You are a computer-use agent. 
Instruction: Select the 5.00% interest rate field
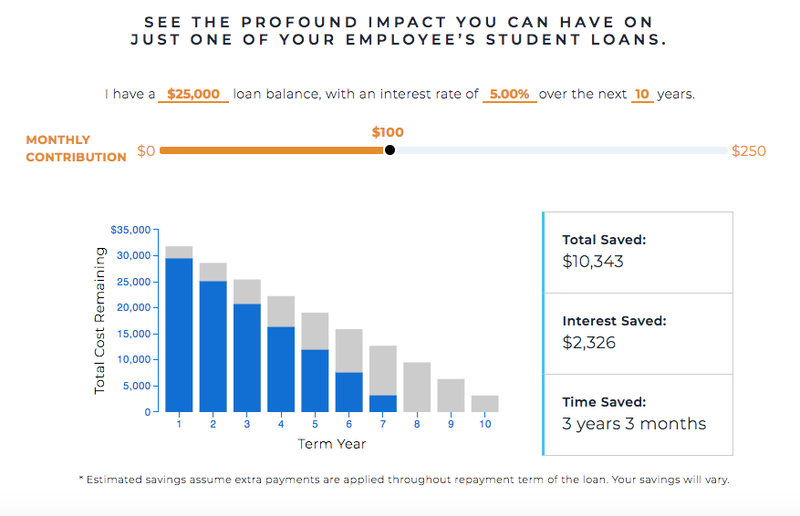point(510,94)
